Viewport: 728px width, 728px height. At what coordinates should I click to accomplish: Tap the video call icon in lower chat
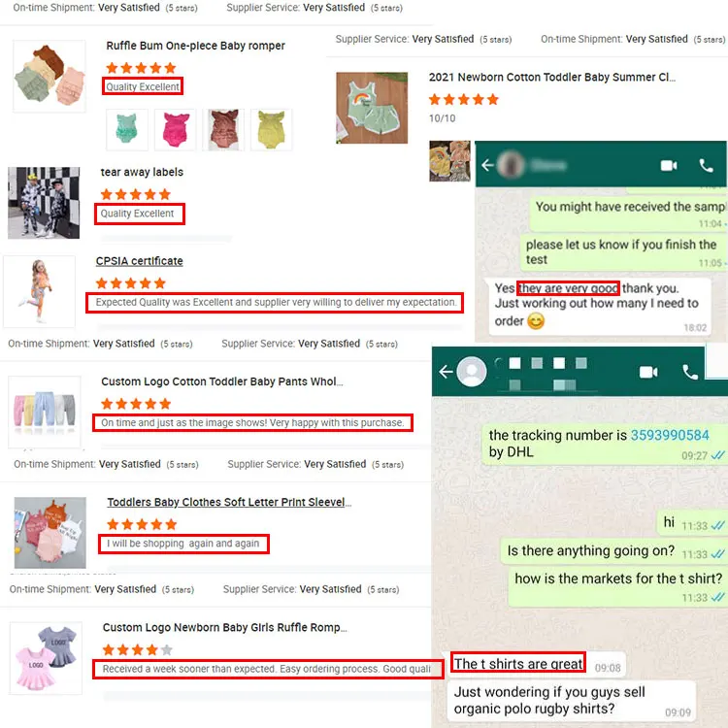648,372
